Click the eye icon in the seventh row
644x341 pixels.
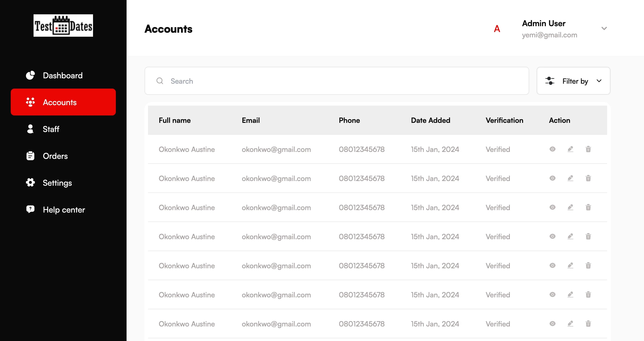point(552,324)
